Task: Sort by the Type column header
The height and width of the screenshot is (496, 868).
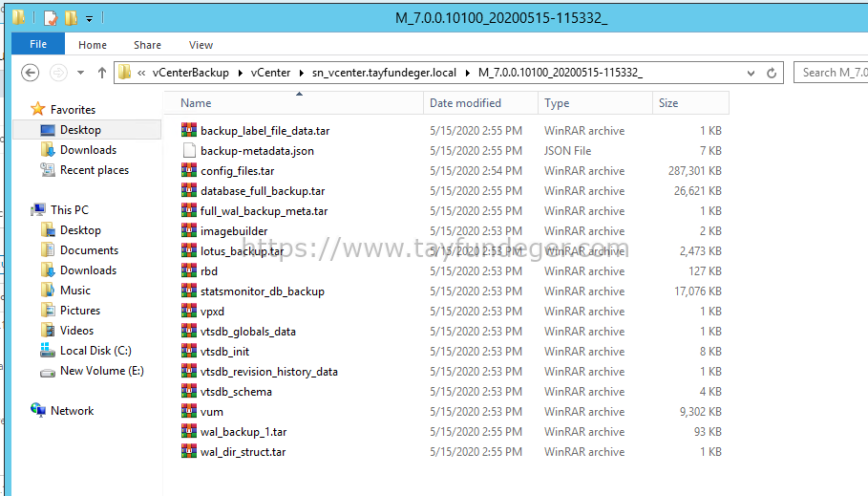Action: (x=595, y=103)
